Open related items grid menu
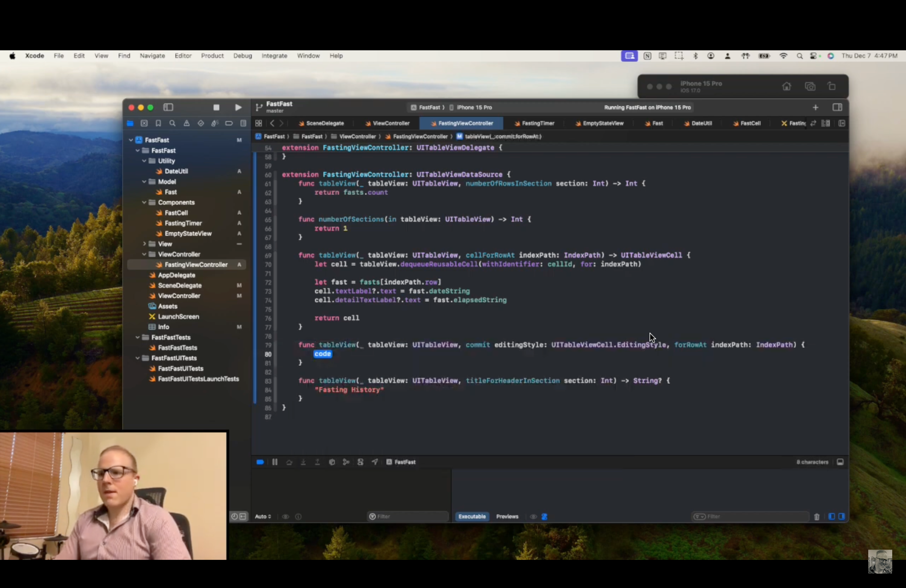Viewport: 906px width, 588px height. pyautogui.click(x=259, y=123)
